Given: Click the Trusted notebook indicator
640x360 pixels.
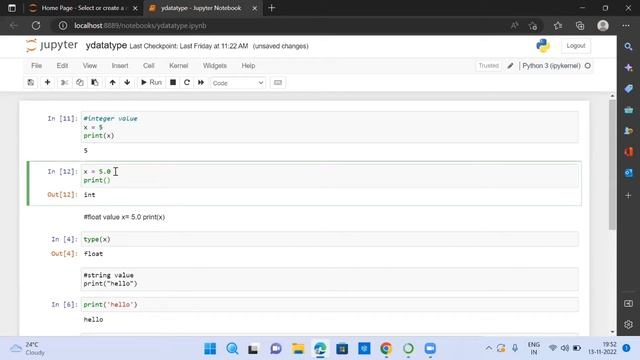Looking at the screenshot, I should (489, 66).
